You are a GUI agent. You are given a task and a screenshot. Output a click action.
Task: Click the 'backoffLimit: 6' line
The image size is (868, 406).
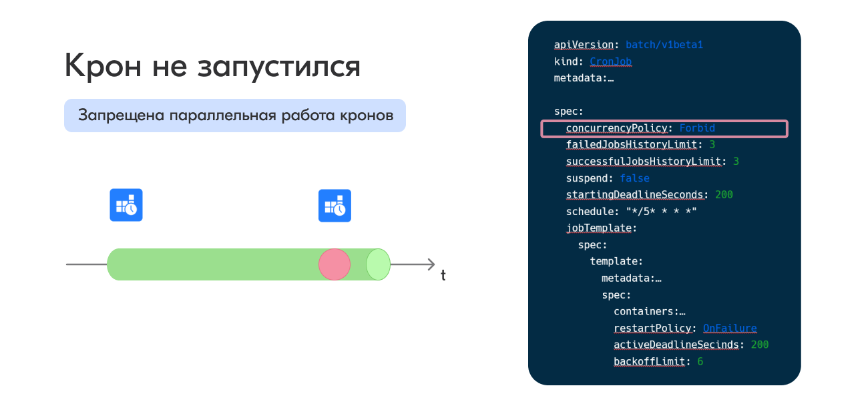pos(658,362)
